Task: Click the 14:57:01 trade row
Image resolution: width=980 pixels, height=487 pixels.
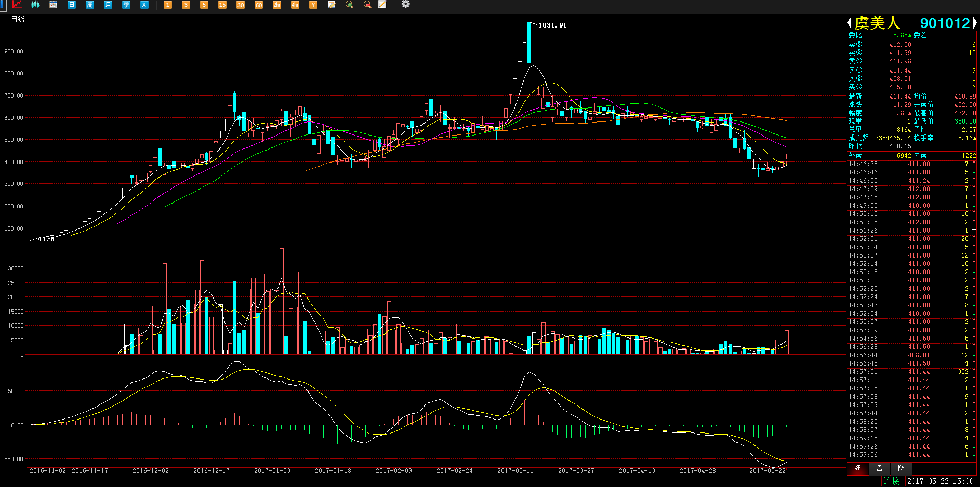Action: click(x=912, y=372)
